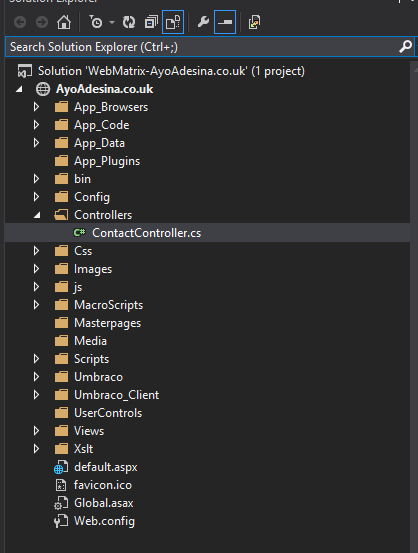Image resolution: width=418 pixels, height=553 pixels.
Task: Click the C# icon of ContactController.cs
Action: click(79, 233)
